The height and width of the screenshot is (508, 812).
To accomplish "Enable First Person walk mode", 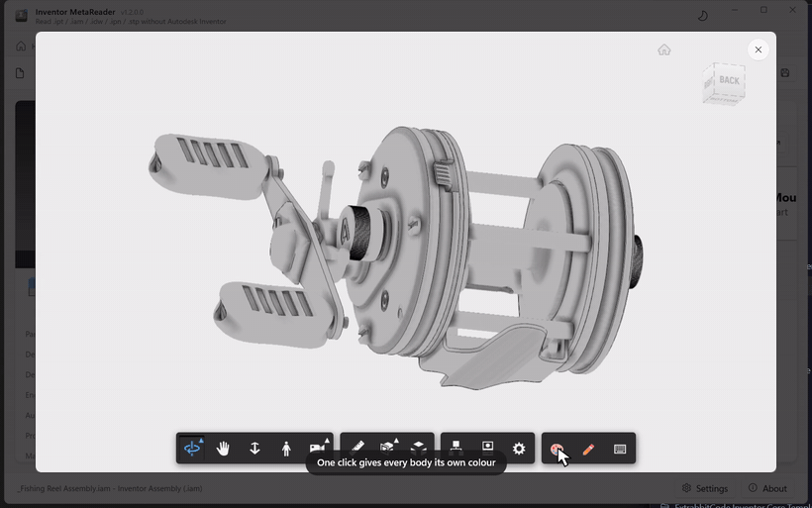I will tap(286, 449).
